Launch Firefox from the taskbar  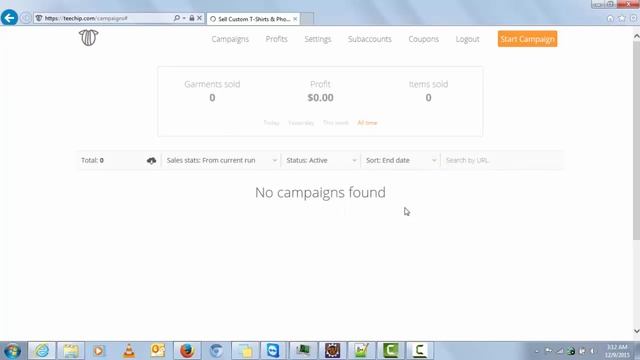(x=187, y=351)
